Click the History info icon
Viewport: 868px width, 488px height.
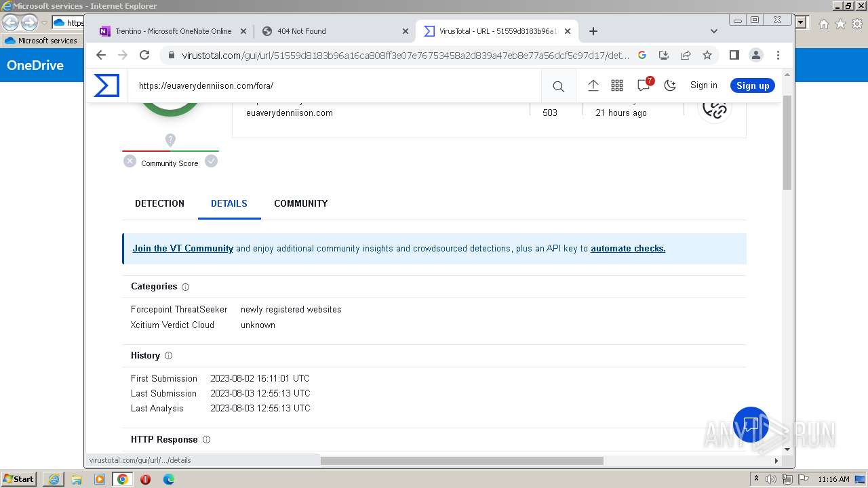point(168,356)
